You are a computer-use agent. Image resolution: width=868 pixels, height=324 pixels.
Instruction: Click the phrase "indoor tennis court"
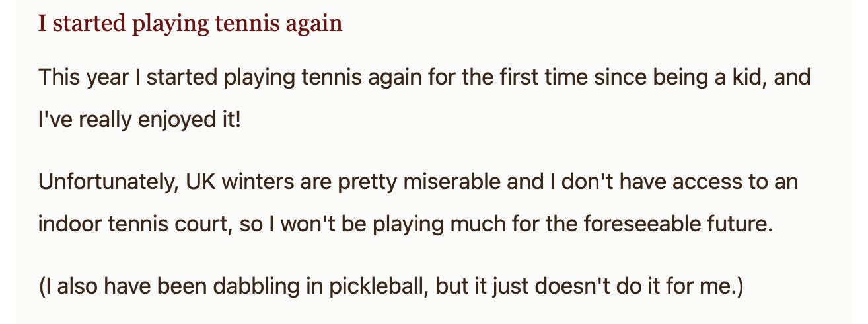click(132, 224)
